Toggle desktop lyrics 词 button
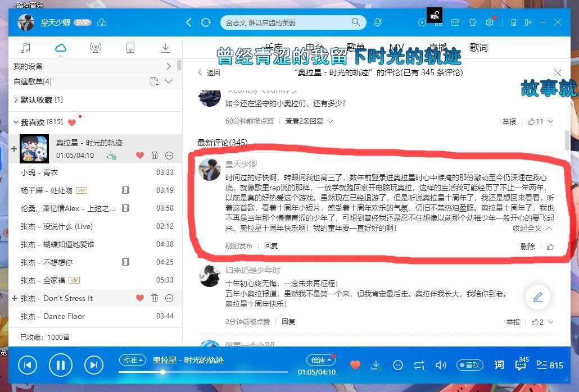Viewport: 579px width, 392px height. pos(499,365)
